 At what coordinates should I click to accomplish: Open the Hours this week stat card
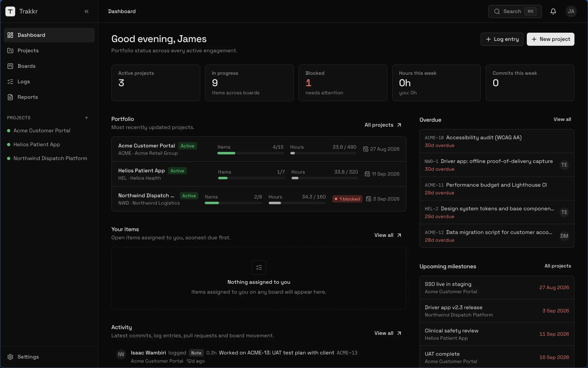coord(436,83)
